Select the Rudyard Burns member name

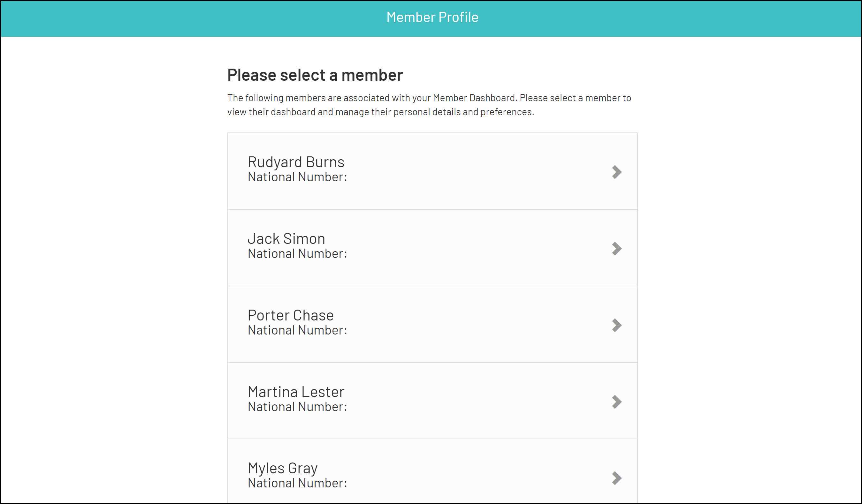coord(296,162)
